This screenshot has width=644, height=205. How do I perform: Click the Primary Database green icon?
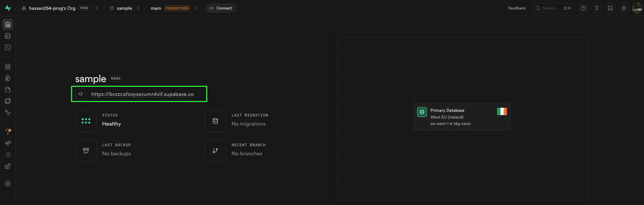tap(422, 112)
